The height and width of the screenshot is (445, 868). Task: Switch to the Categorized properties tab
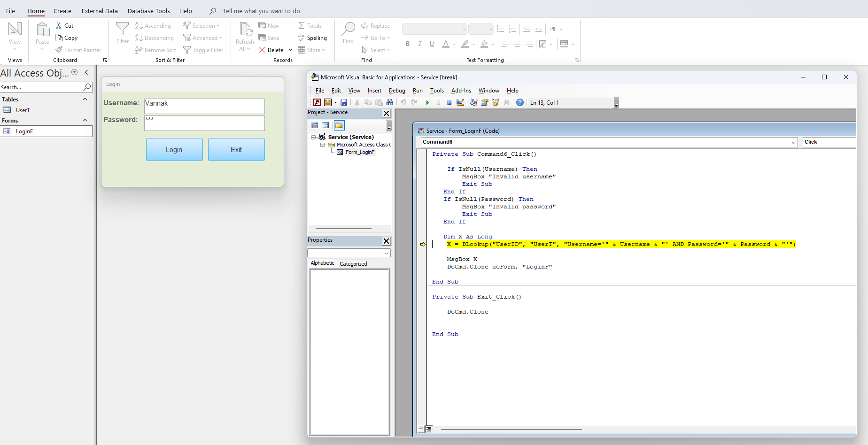[x=353, y=264]
